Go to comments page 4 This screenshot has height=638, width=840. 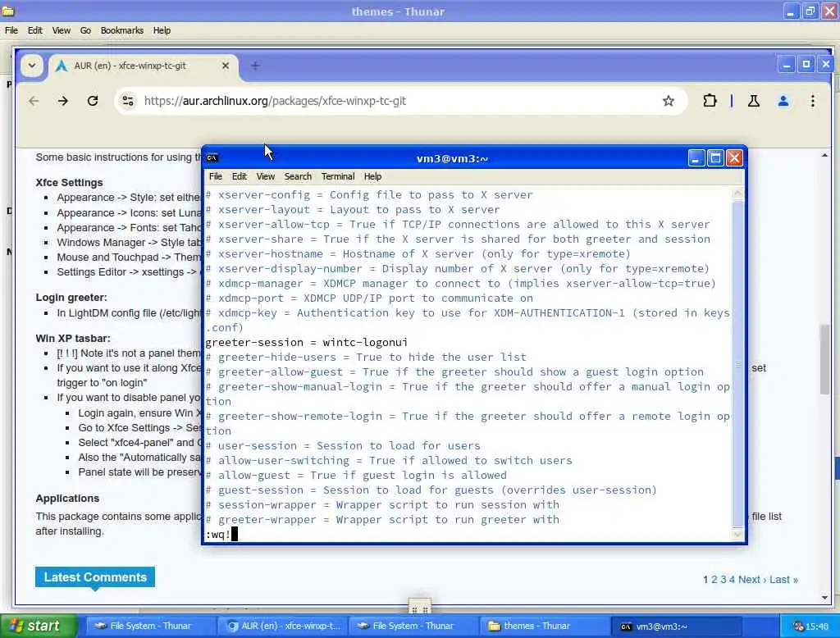tap(731, 580)
